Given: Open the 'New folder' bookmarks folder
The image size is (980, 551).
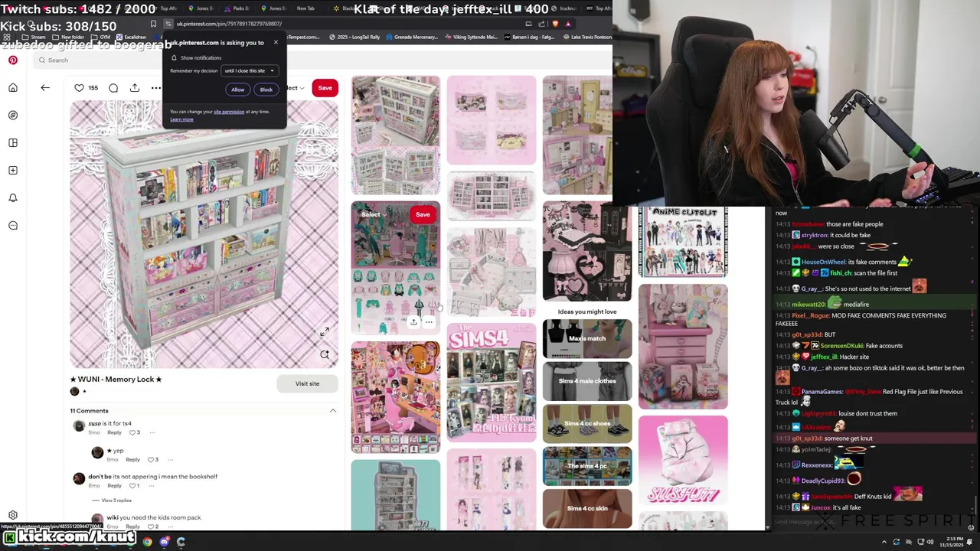Looking at the screenshot, I should pyautogui.click(x=69, y=37).
